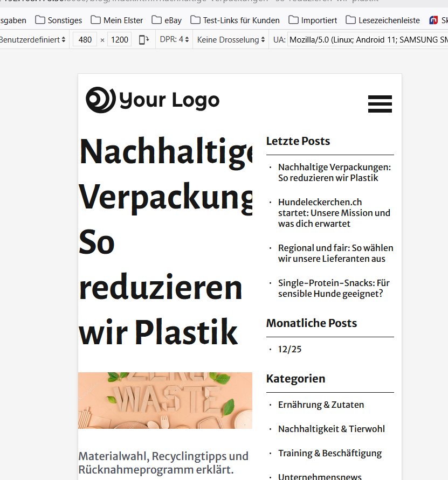
Task: Open the Lesezeichenleiste bookmark folder
Action: [x=383, y=20]
